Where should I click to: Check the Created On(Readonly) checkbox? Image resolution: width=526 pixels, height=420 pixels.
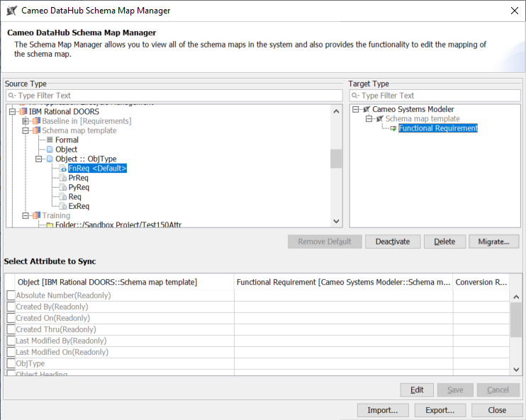(11, 318)
